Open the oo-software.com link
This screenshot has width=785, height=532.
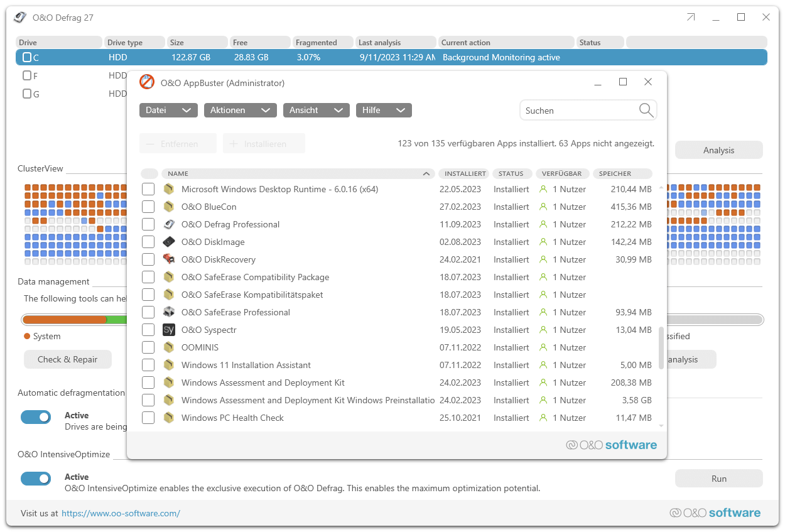tap(121, 513)
